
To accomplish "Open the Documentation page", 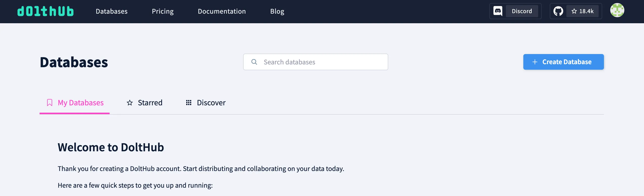I will click(x=222, y=11).
